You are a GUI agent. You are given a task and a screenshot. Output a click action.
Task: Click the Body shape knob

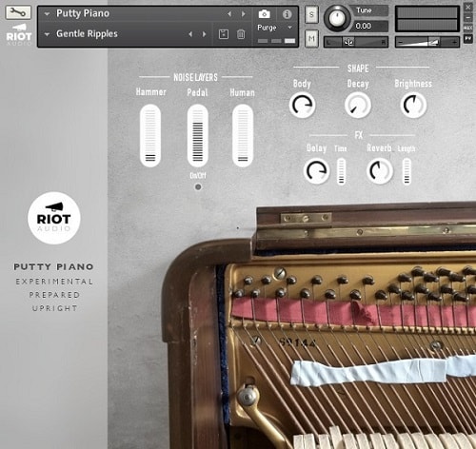(302, 105)
